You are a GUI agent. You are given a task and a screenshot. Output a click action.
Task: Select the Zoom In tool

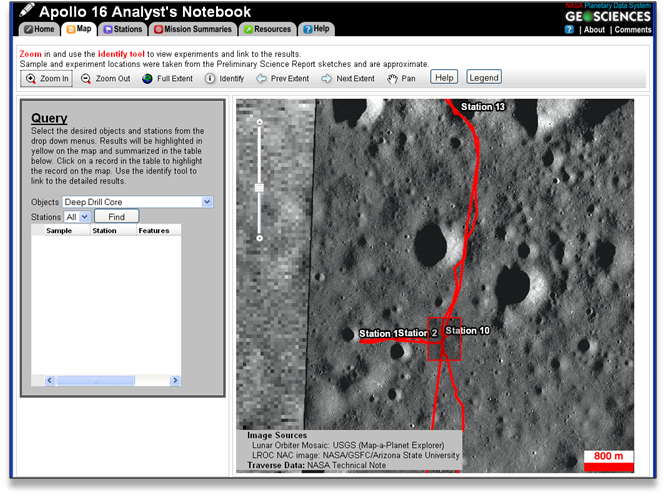coord(47,78)
